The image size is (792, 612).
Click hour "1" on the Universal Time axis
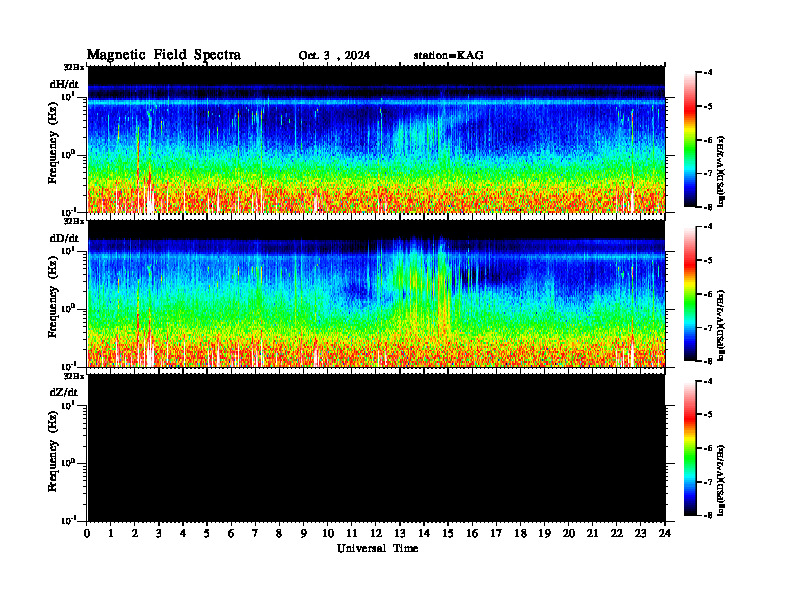pyautogui.click(x=111, y=533)
